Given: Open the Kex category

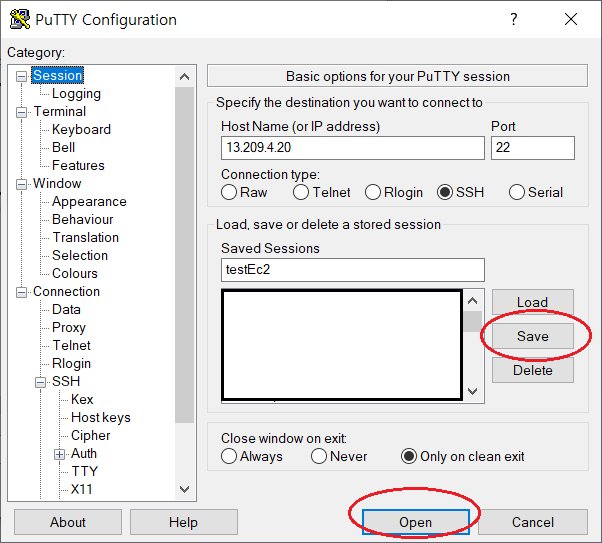Looking at the screenshot, I should (x=82, y=399).
